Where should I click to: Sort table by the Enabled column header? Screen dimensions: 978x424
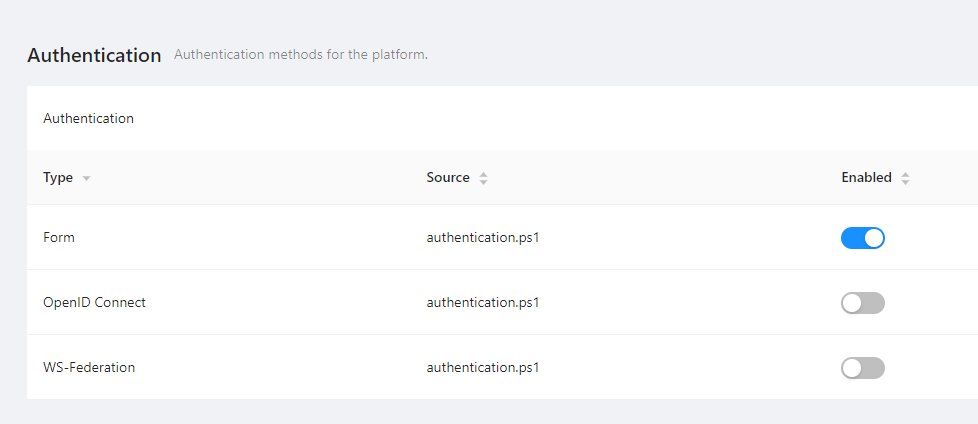[x=866, y=177]
